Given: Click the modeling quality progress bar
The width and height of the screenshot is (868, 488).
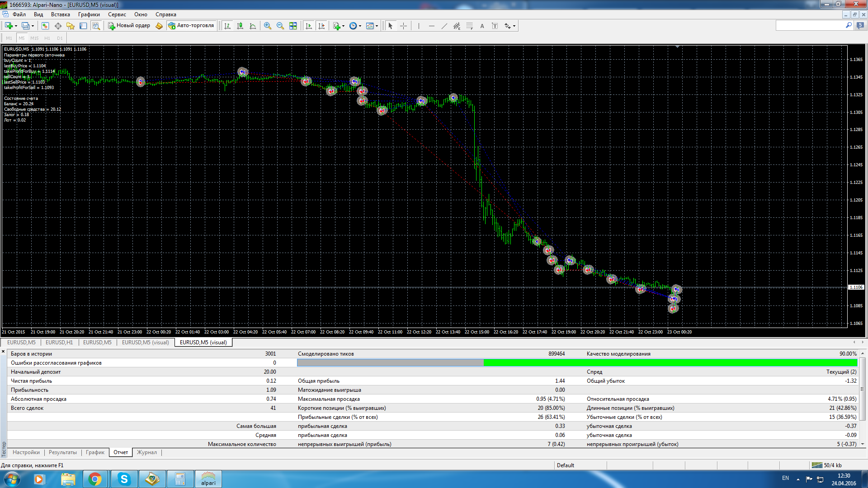Looking at the screenshot, I should (577, 363).
